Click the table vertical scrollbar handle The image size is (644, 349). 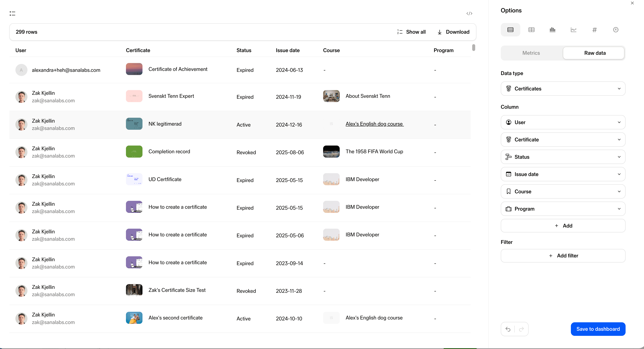[473, 48]
